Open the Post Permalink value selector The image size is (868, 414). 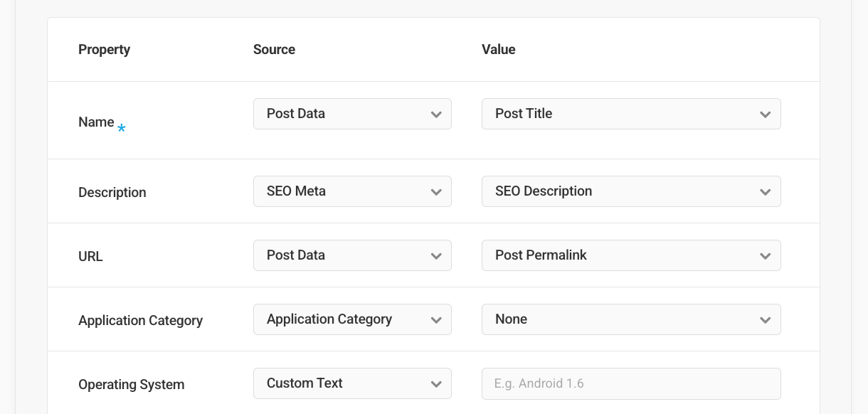tap(631, 255)
